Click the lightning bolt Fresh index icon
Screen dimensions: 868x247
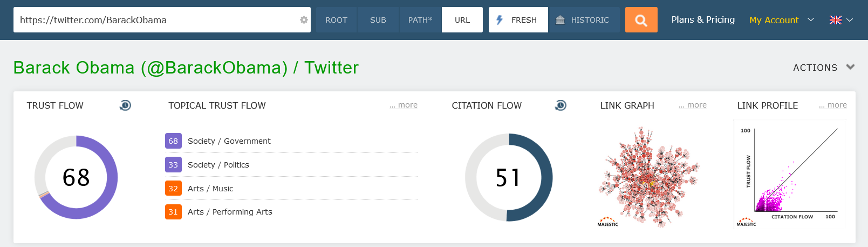coord(500,20)
